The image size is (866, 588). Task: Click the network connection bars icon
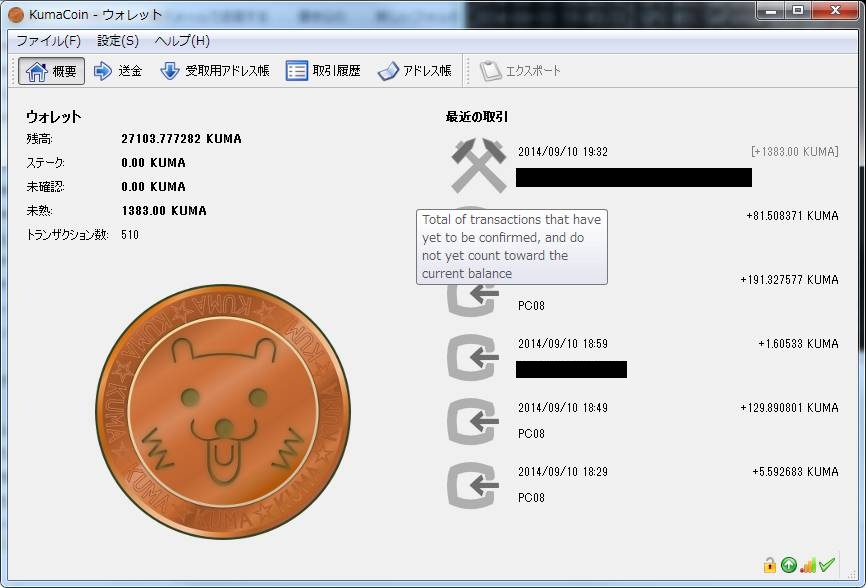tap(807, 565)
